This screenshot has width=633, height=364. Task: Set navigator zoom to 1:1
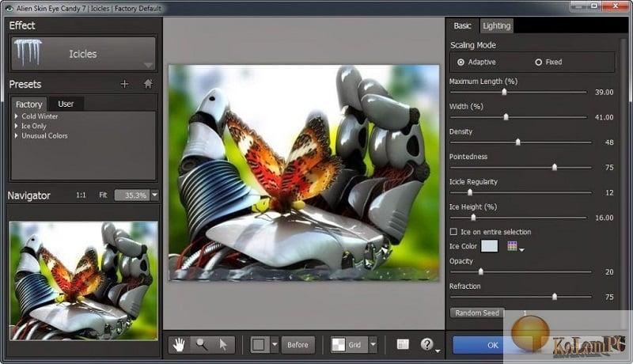click(81, 195)
